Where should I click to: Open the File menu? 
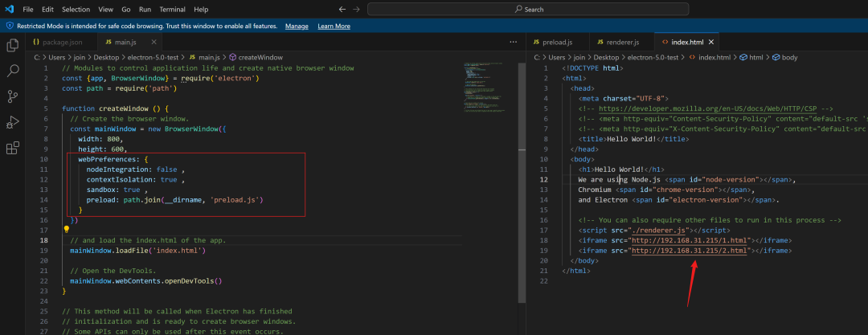tap(28, 10)
